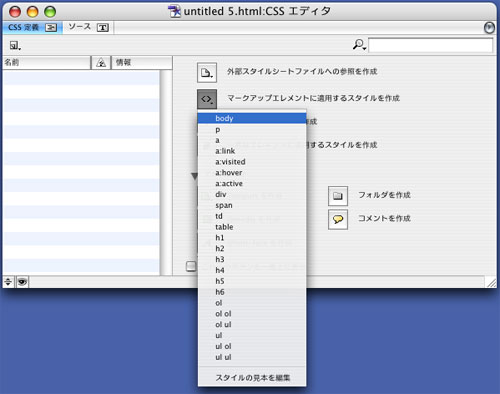
Task: Choose a:link in the popup menu
Action: 252,151
